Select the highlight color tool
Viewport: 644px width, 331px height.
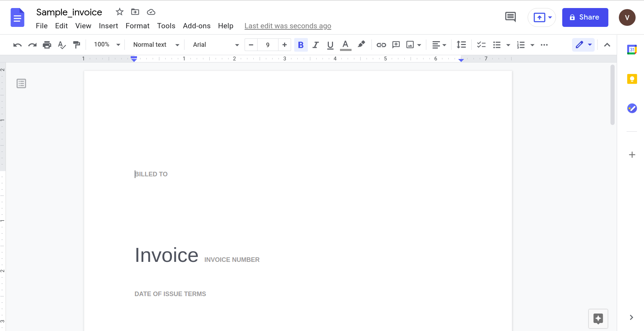tap(361, 45)
